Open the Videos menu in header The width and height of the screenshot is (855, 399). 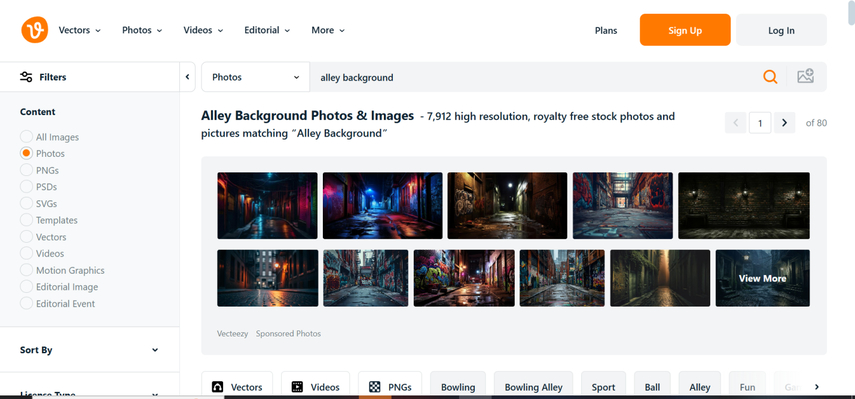tap(203, 30)
